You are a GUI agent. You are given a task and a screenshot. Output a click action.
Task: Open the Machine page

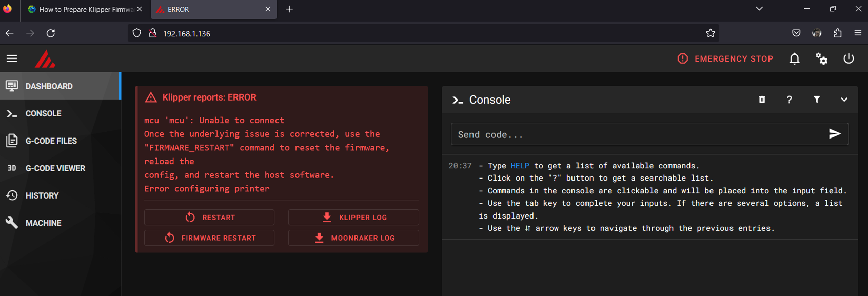click(x=60, y=223)
